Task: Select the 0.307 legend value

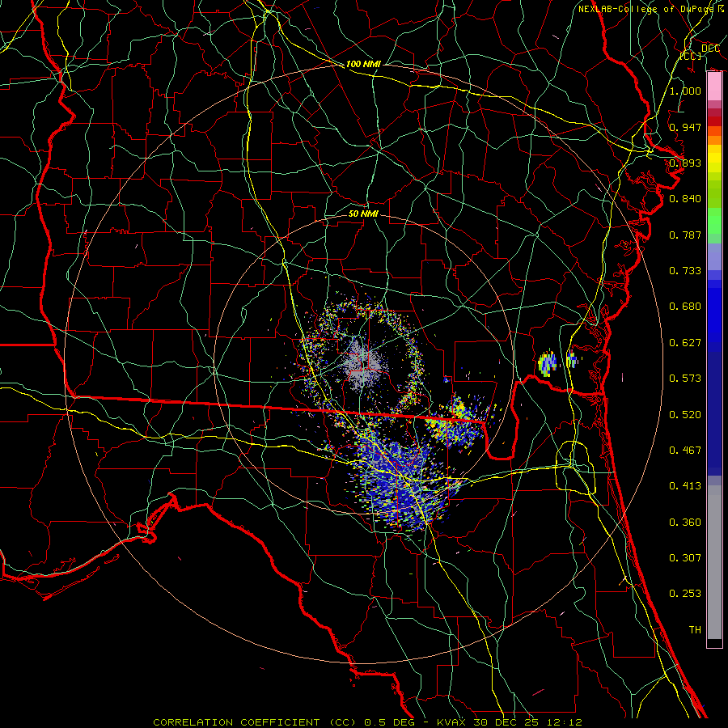Action: pyautogui.click(x=685, y=558)
